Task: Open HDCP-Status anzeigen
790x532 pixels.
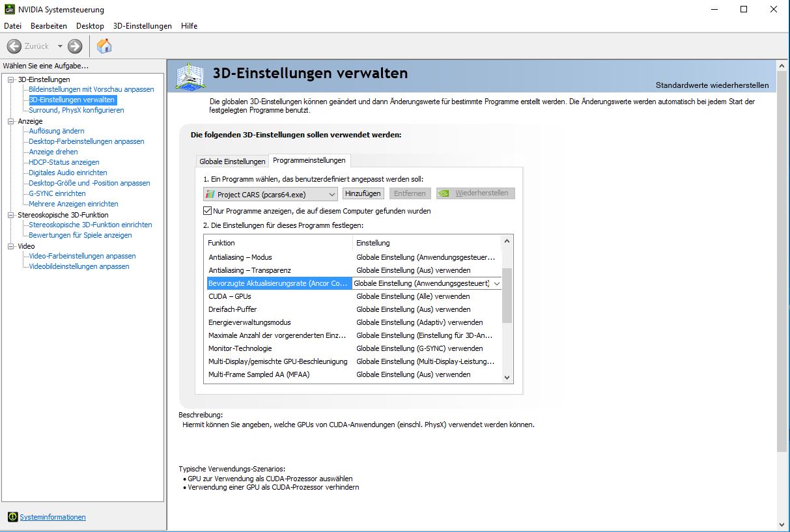Action: tap(64, 162)
